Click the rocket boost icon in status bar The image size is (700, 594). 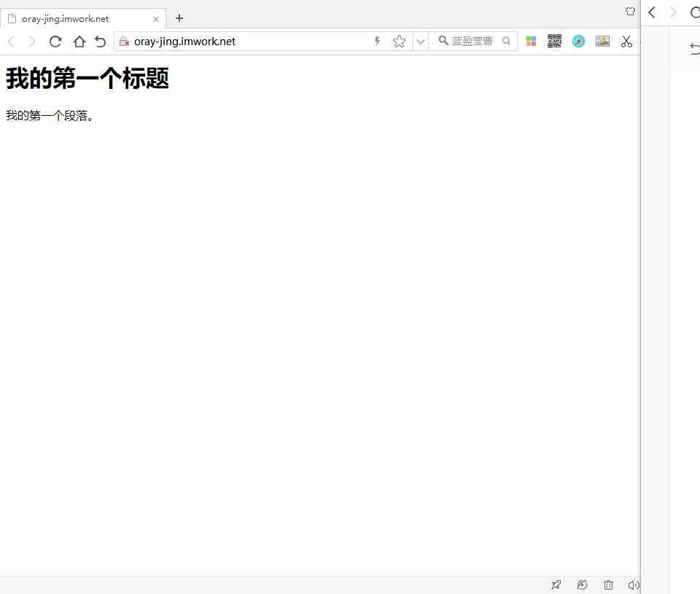click(x=556, y=585)
